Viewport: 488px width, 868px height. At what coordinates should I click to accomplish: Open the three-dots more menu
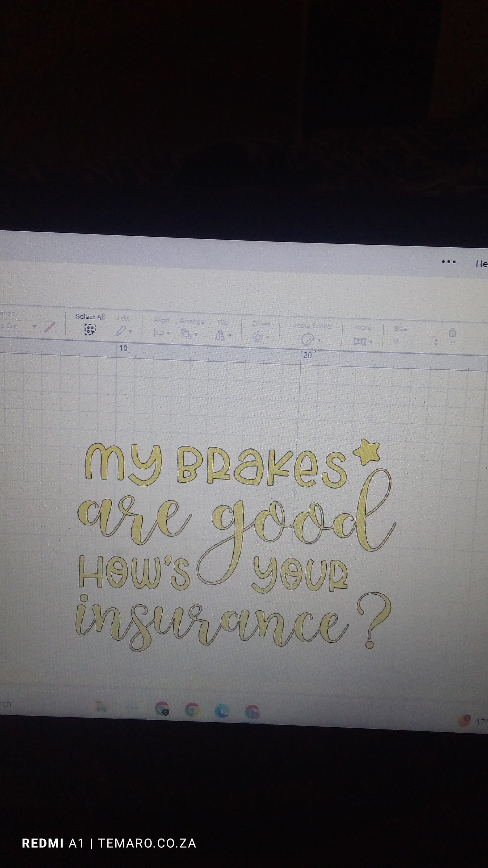tap(449, 262)
